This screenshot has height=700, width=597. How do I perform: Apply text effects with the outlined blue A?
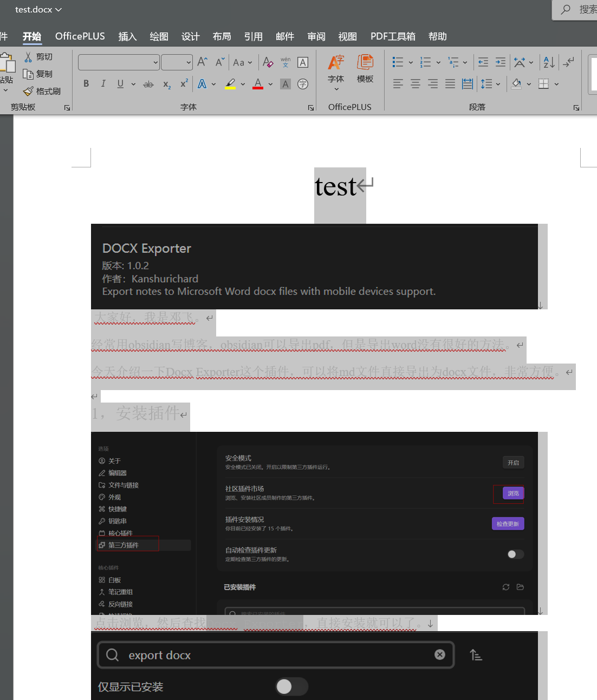point(202,84)
